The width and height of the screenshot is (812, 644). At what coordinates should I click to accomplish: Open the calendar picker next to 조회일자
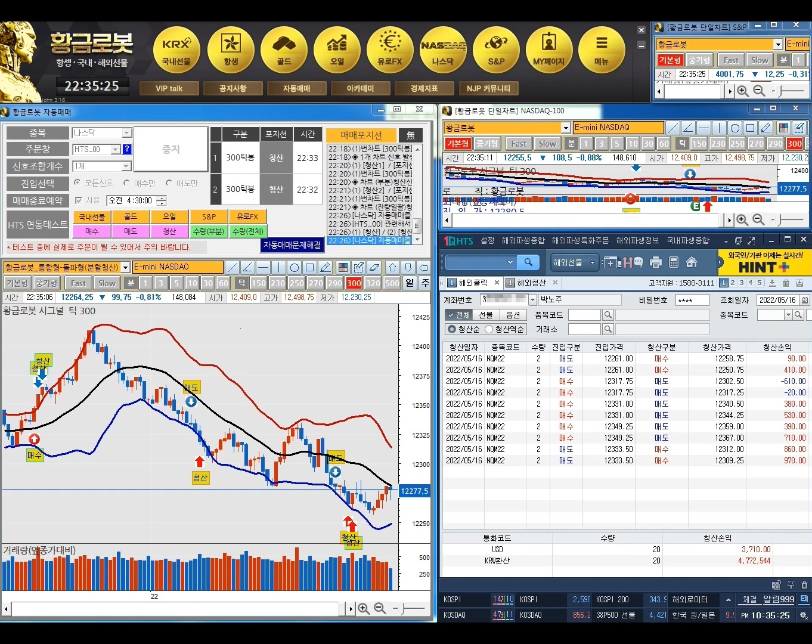pyautogui.click(x=805, y=300)
